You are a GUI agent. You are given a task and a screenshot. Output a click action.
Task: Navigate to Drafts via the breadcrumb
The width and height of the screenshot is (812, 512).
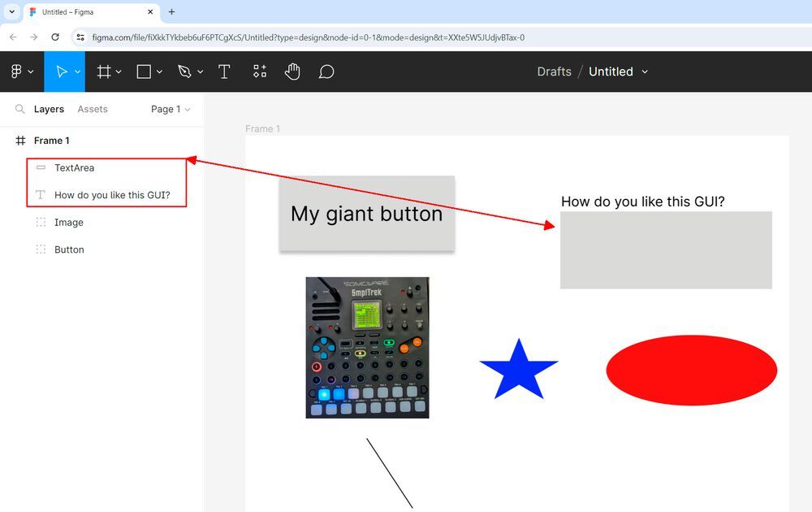tap(555, 72)
